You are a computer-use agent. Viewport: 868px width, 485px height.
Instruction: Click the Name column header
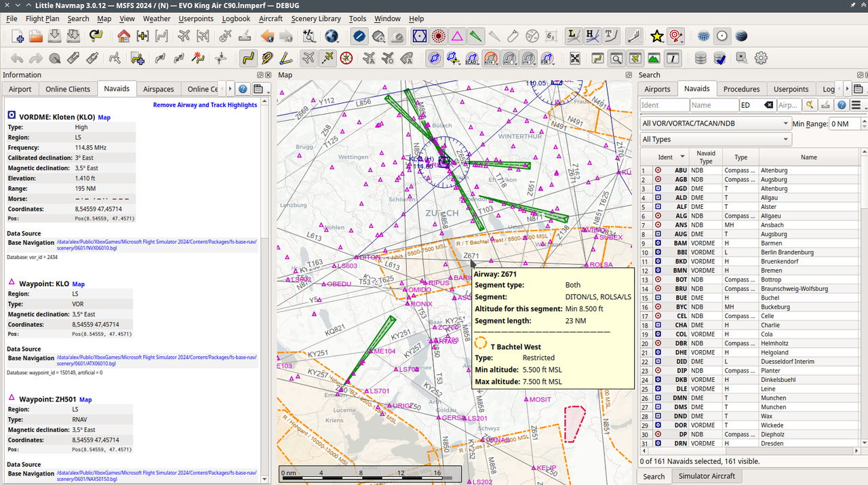click(808, 157)
